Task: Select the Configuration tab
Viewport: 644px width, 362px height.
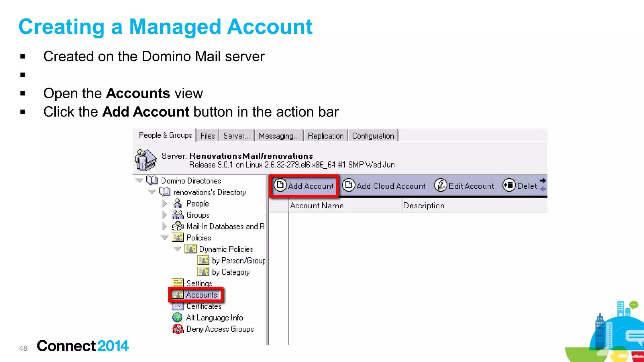Action: (373, 136)
